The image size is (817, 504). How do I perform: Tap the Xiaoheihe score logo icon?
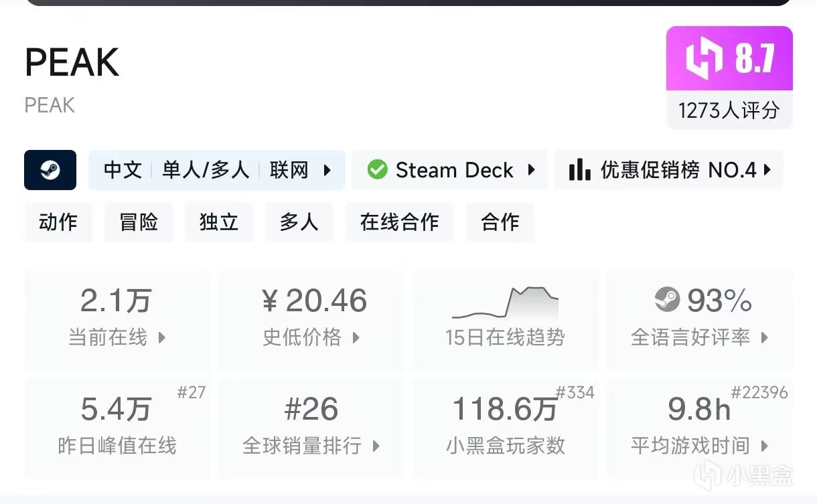(x=704, y=59)
